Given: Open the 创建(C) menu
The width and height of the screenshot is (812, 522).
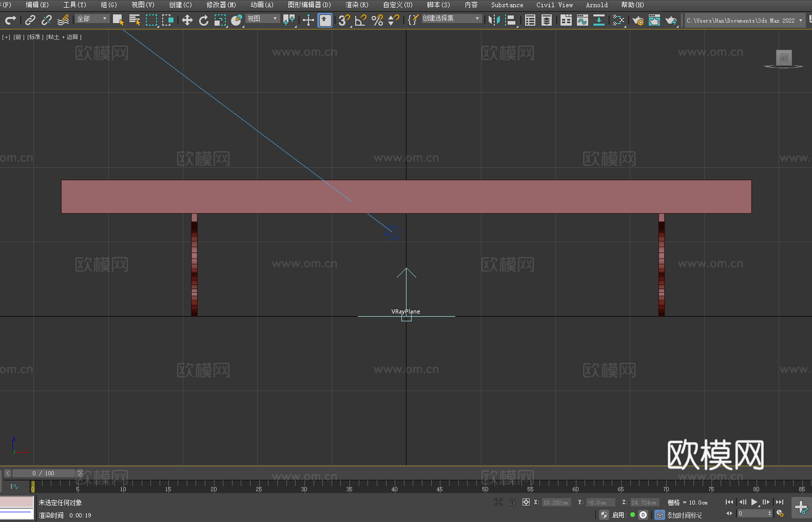Looking at the screenshot, I should click(180, 5).
